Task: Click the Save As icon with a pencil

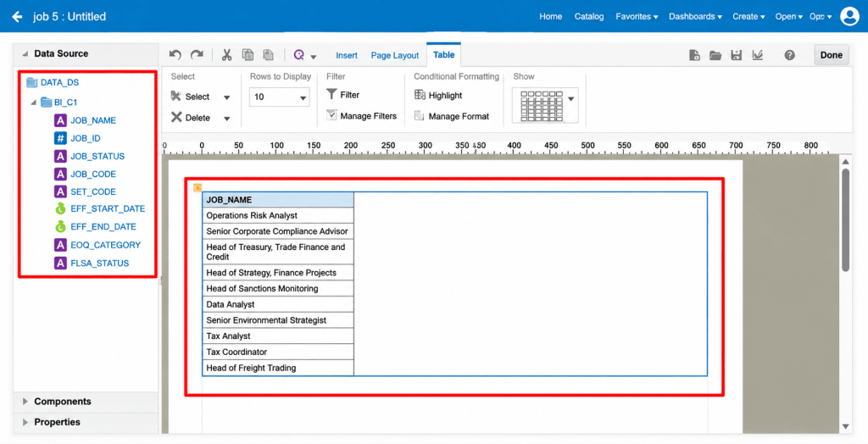Action: coord(757,55)
